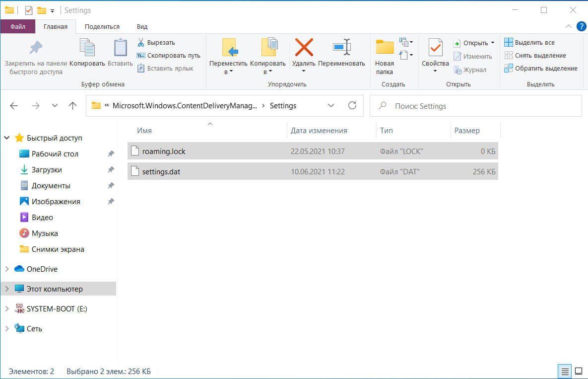Viewport: 588px width, 379px height.
Task: Click Обратить выделение
Action: click(x=541, y=68)
